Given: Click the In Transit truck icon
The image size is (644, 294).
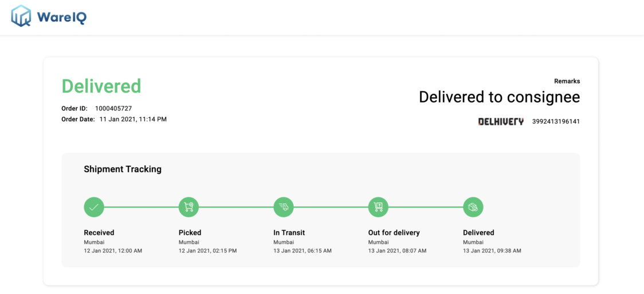Looking at the screenshot, I should click(x=284, y=207).
